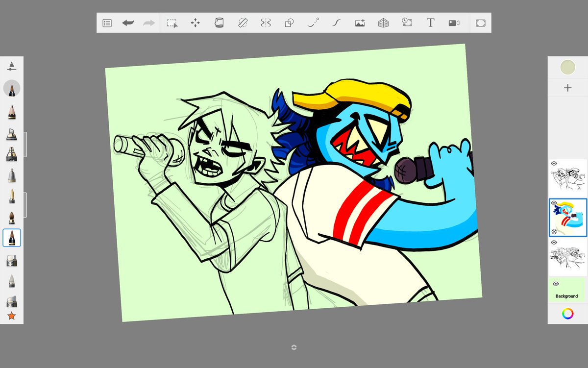The width and height of the screenshot is (588, 368).
Task: Turn on Predictive Stroke
Action: [313, 23]
